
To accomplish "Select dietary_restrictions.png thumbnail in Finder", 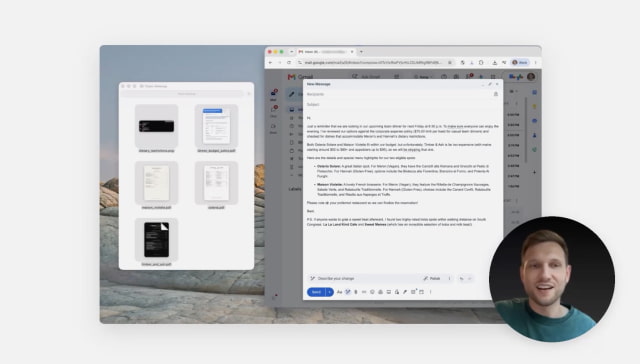I will click(x=156, y=126).
